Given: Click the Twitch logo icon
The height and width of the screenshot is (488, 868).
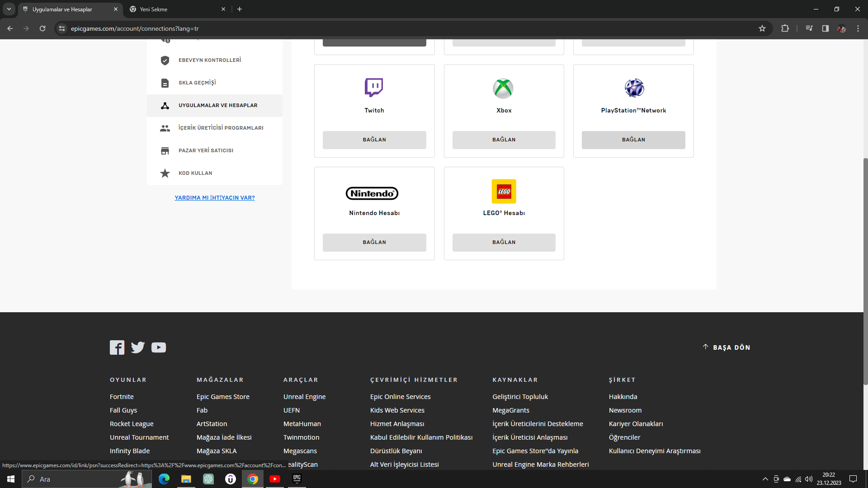Looking at the screenshot, I should (x=374, y=88).
